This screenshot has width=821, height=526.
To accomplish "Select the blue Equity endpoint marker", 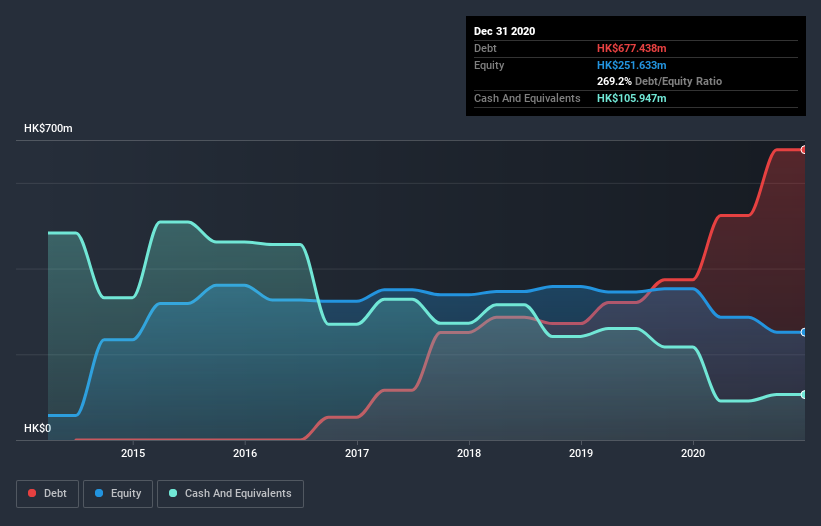I will pos(804,332).
